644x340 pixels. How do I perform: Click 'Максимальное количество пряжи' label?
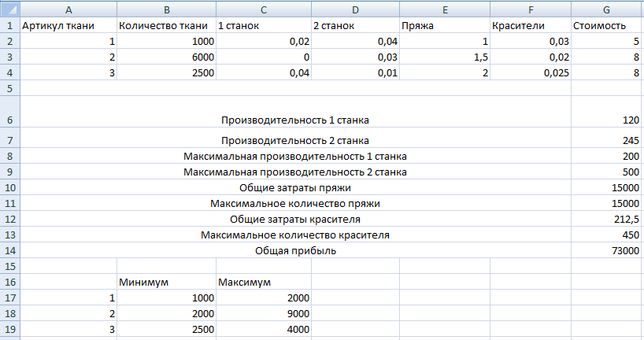click(295, 204)
